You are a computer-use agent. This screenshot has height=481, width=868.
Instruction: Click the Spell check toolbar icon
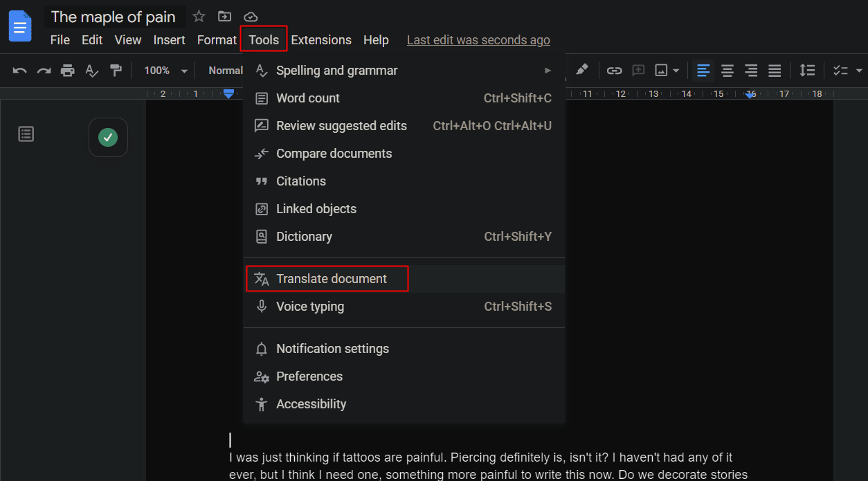click(x=91, y=71)
